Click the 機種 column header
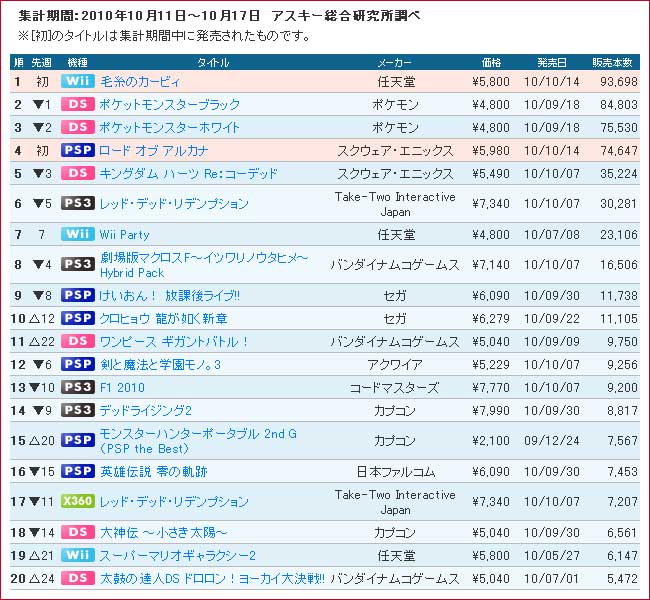The image size is (650, 600). [x=78, y=62]
